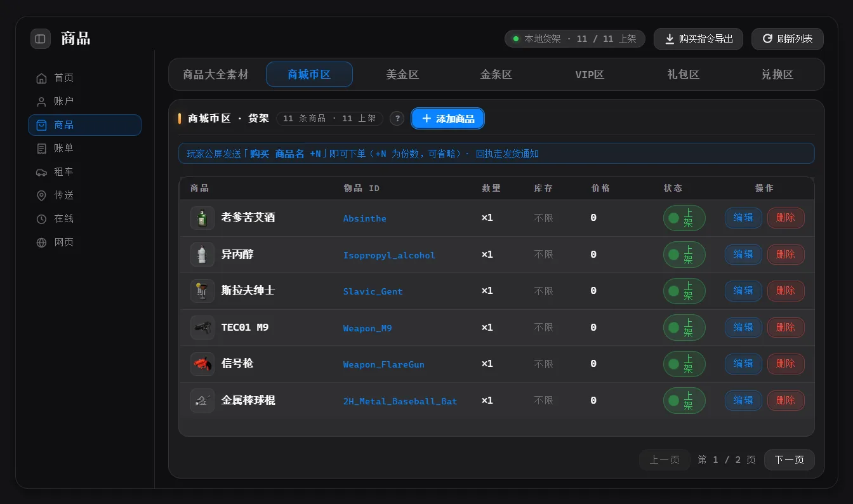Click the 异丙醇 item thumbnail
Screen dimensions: 853x504
click(x=202, y=255)
